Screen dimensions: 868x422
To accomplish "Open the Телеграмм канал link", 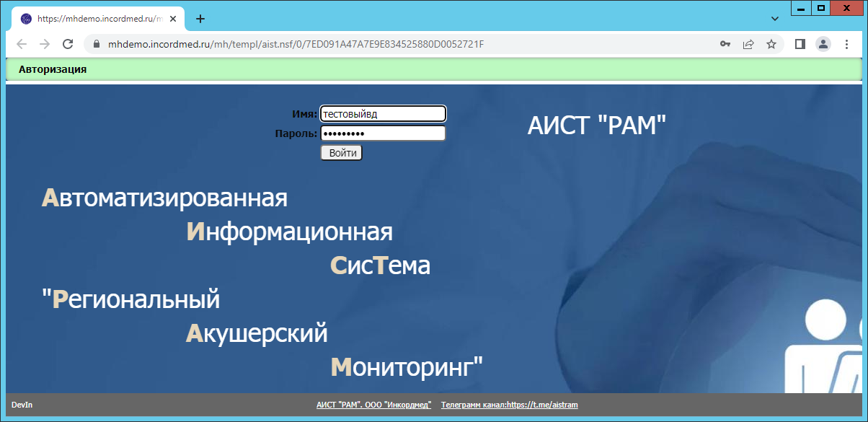I will pos(510,405).
